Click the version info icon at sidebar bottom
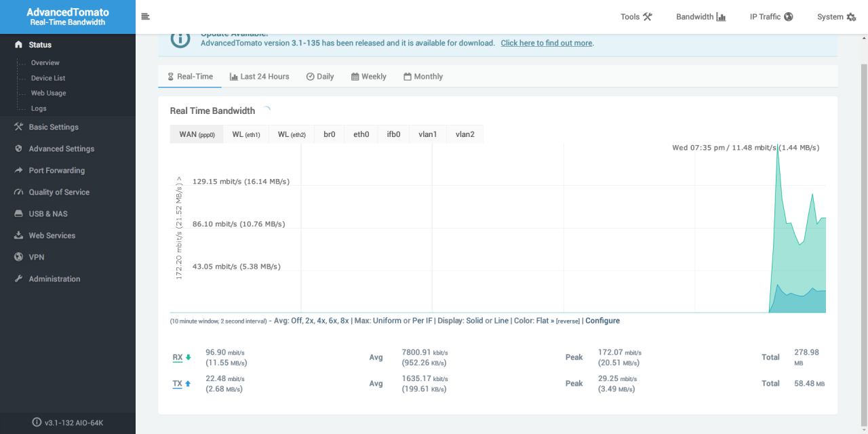 point(37,422)
